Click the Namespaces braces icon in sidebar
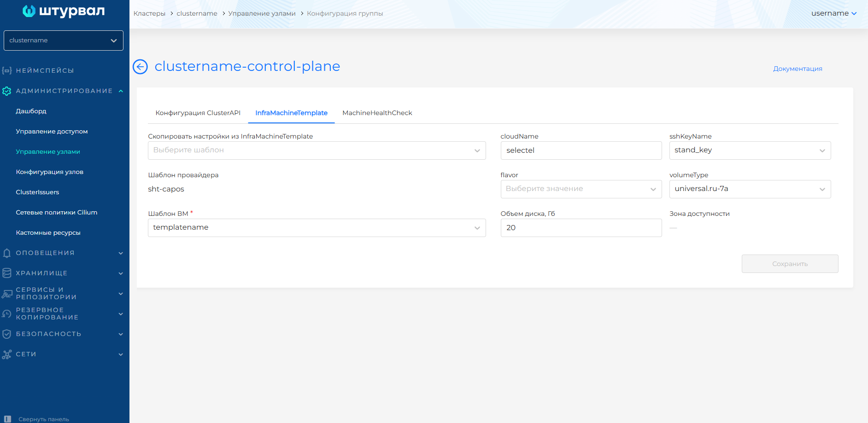This screenshot has width=868, height=423. coord(7,70)
